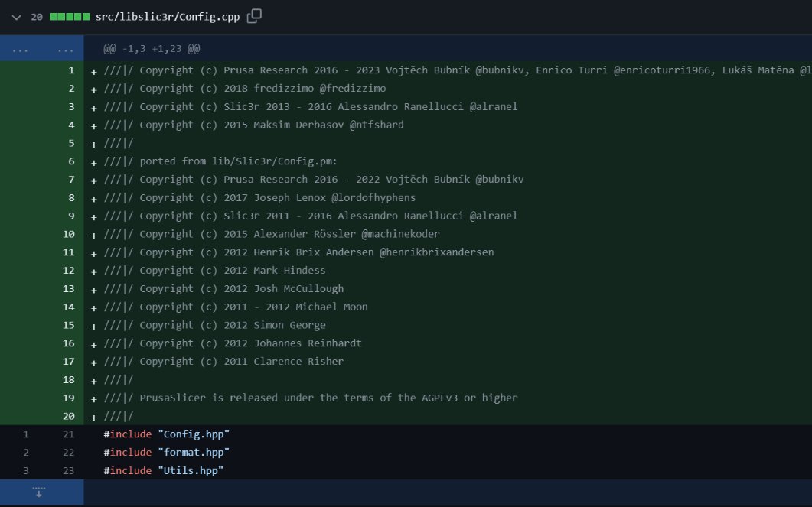Click the diff stat count 20
The width and height of the screenshot is (812, 507).
(36, 17)
